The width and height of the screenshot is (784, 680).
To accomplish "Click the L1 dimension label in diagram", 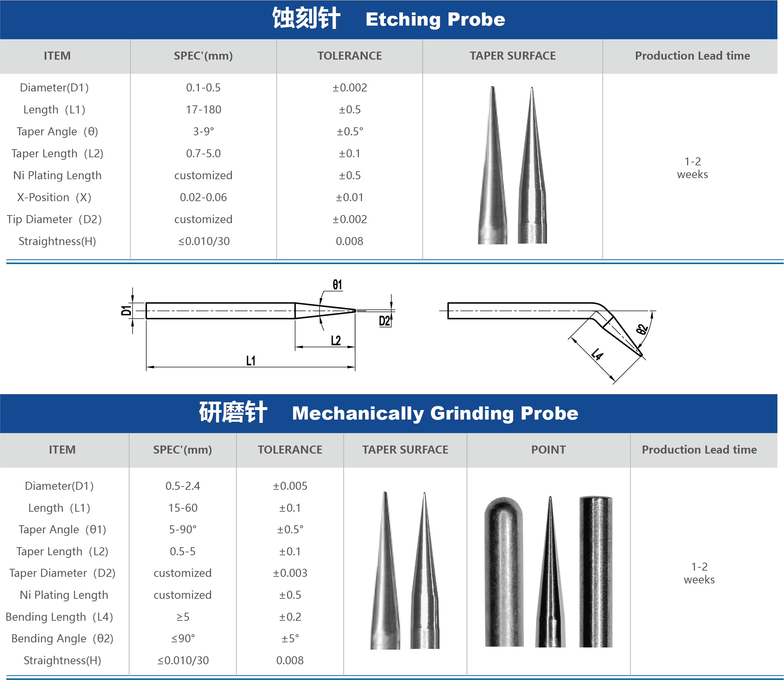I will [251, 360].
